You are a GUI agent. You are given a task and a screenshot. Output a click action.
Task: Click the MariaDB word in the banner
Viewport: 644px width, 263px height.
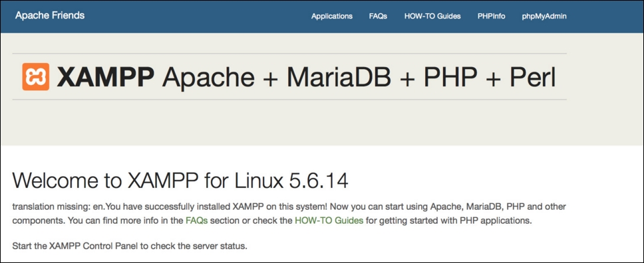tap(339, 77)
